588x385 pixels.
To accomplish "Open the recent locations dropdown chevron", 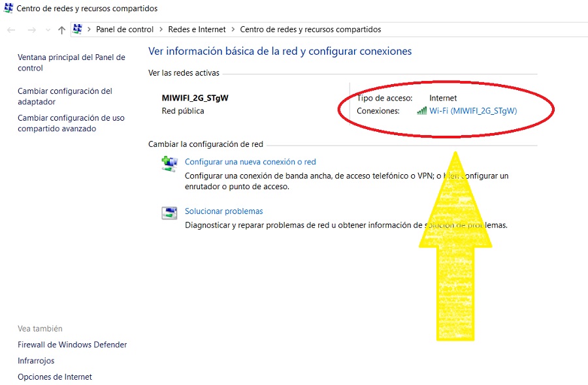I will pos(48,30).
